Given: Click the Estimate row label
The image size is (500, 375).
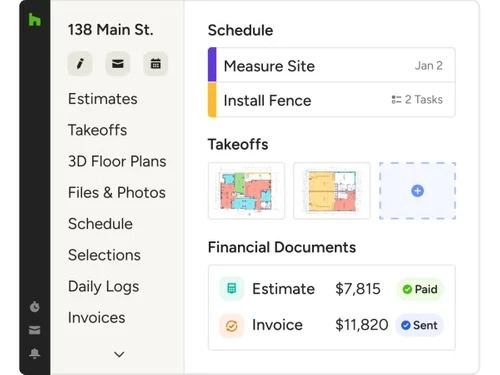Looking at the screenshot, I should tap(283, 289).
